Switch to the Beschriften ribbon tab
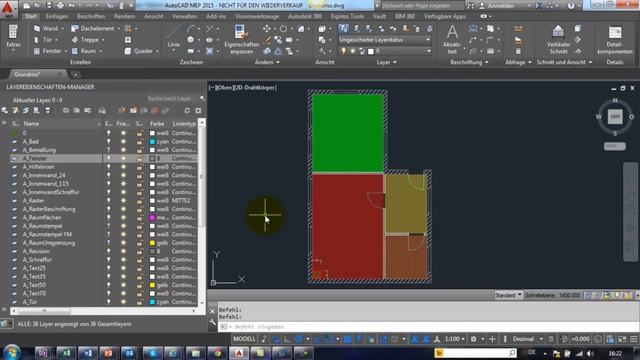 click(x=91, y=16)
